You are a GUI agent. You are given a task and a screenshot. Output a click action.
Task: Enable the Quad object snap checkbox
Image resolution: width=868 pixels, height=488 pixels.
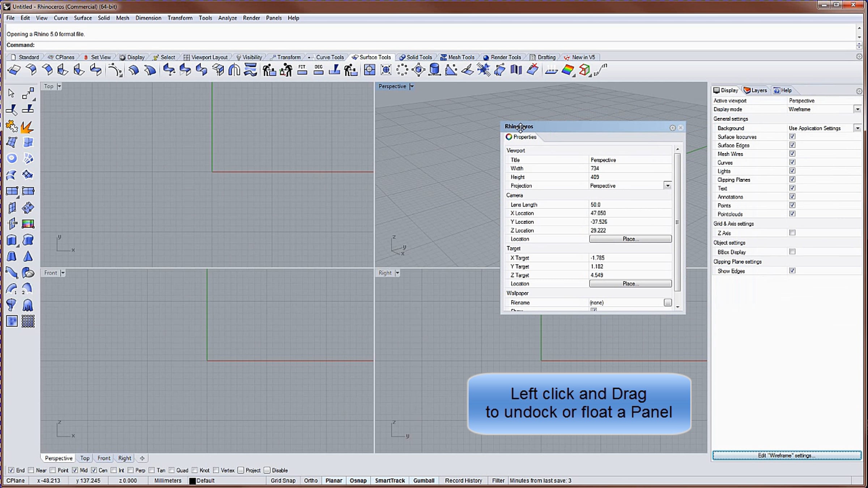(171, 470)
